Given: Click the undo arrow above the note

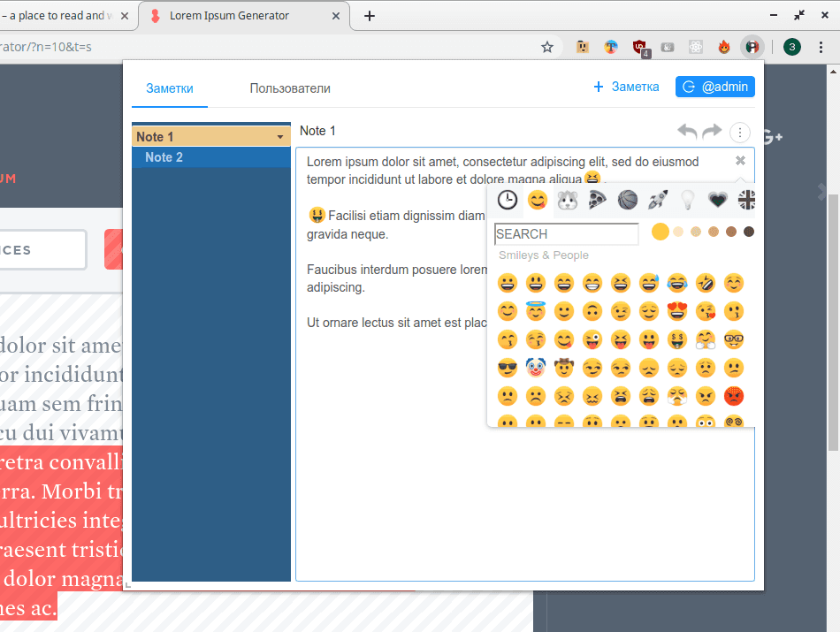Looking at the screenshot, I should (687, 131).
